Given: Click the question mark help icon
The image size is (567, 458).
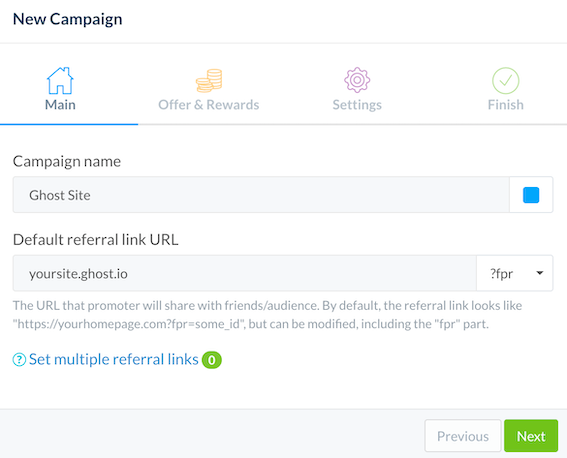Looking at the screenshot, I should (19, 360).
